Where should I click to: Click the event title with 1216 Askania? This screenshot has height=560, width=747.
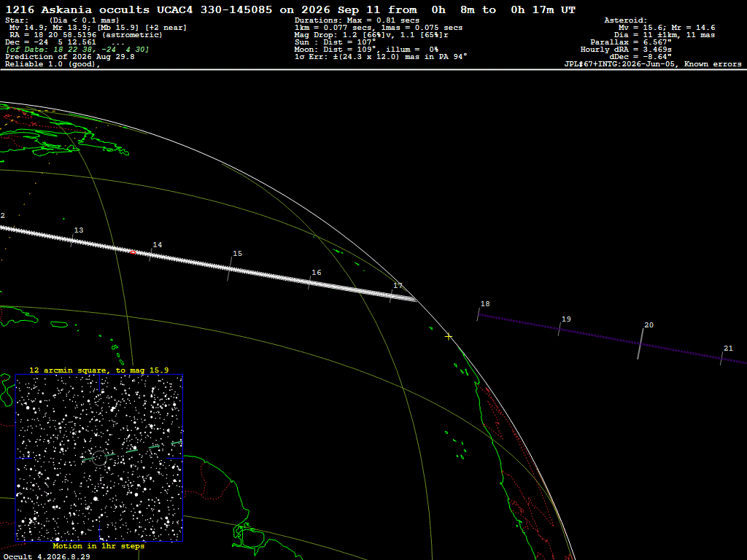pos(290,10)
